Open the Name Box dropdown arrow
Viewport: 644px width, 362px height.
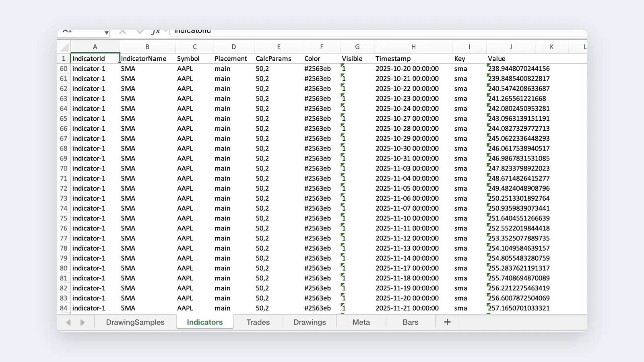click(x=106, y=32)
